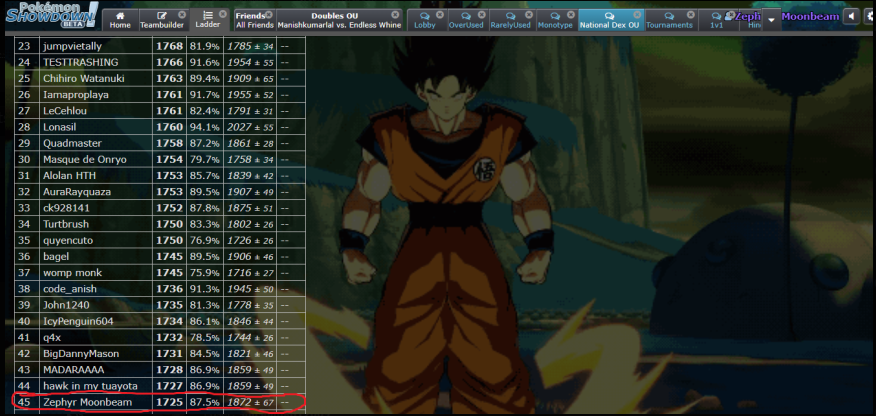Screen dimensions: 876x416
Task: Expand the hidden tabs overflow dropdown arrow
Action: click(772, 20)
